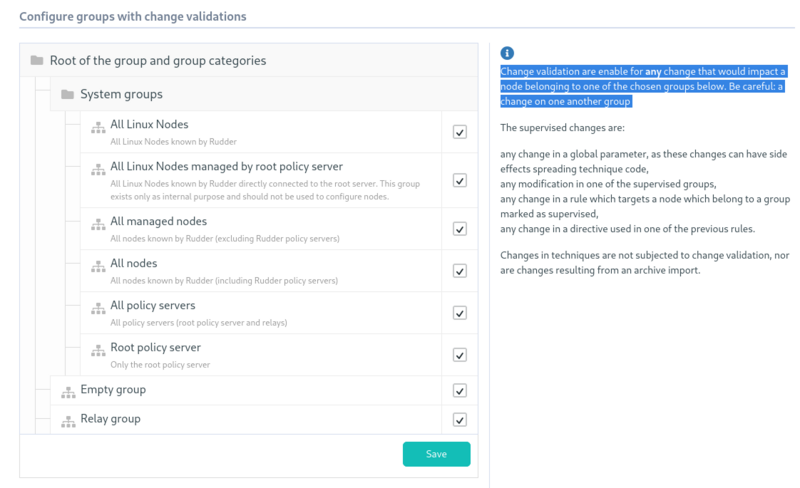
Task: Click description 'Only the root policy server'
Action: click(160, 364)
